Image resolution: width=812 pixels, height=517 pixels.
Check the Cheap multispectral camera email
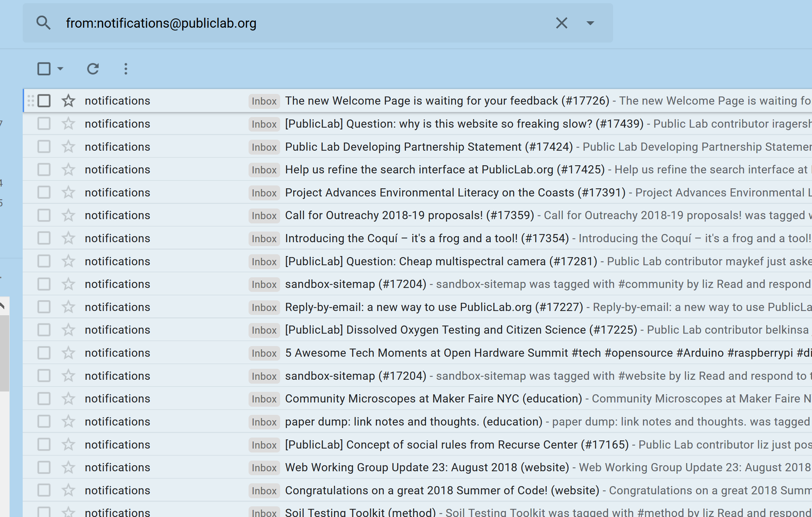pos(44,261)
